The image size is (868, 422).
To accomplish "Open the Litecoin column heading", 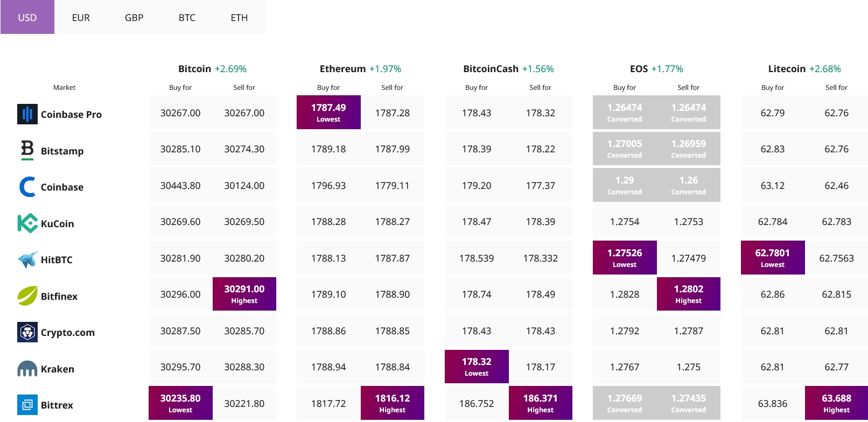I will tap(787, 69).
